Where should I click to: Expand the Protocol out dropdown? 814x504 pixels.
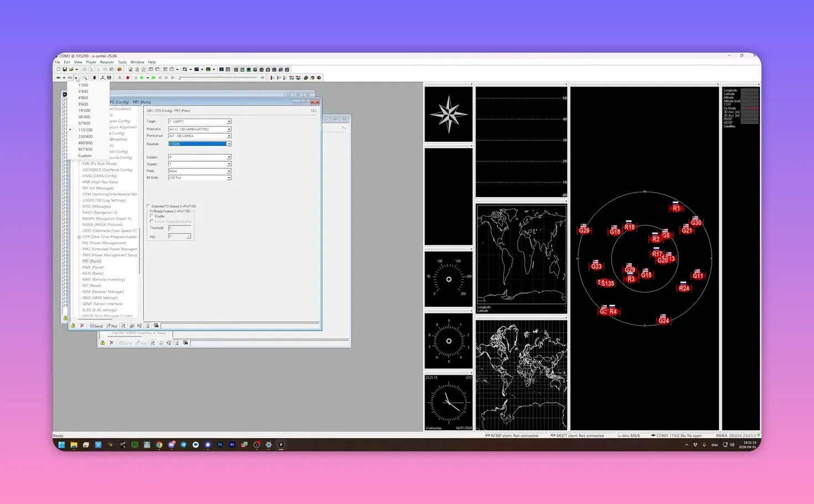click(229, 136)
